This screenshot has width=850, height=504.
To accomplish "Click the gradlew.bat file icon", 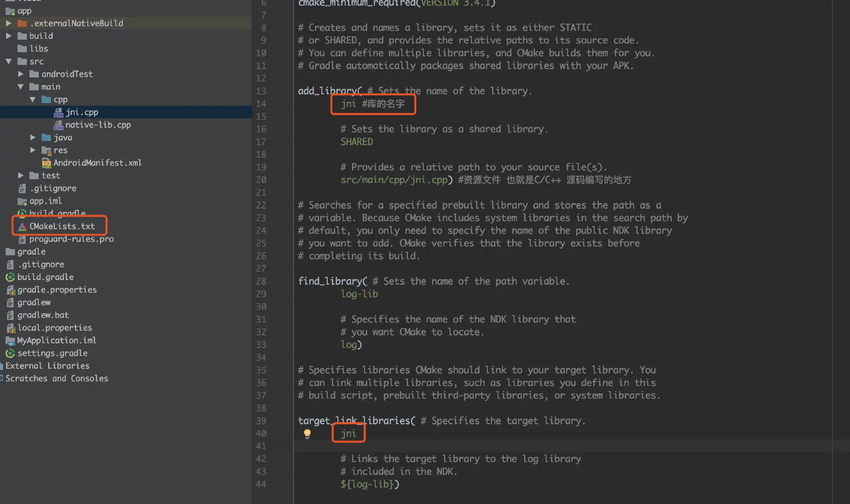I will pos(10,315).
